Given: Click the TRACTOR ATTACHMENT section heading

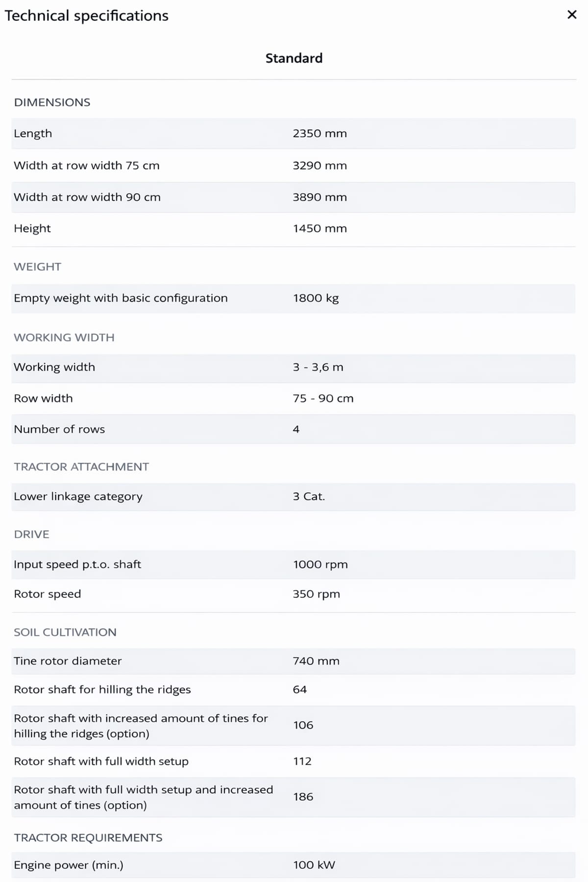Looking at the screenshot, I should pos(81,466).
